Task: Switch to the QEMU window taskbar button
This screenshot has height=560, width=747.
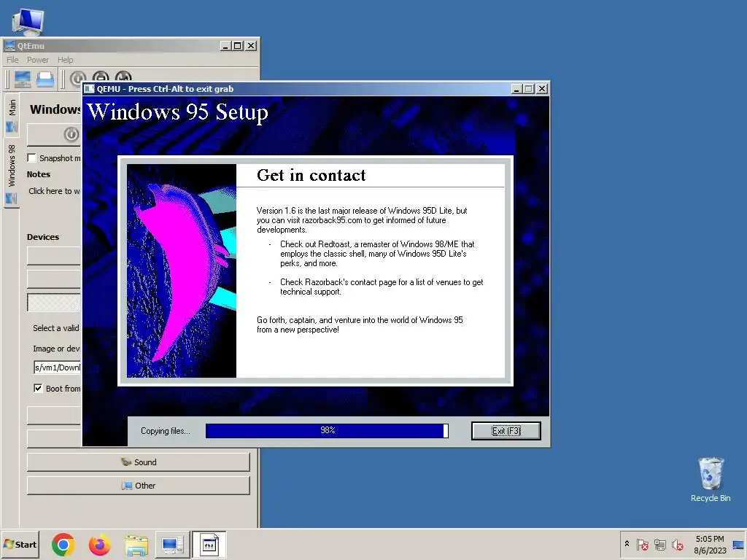Action: 209,544
